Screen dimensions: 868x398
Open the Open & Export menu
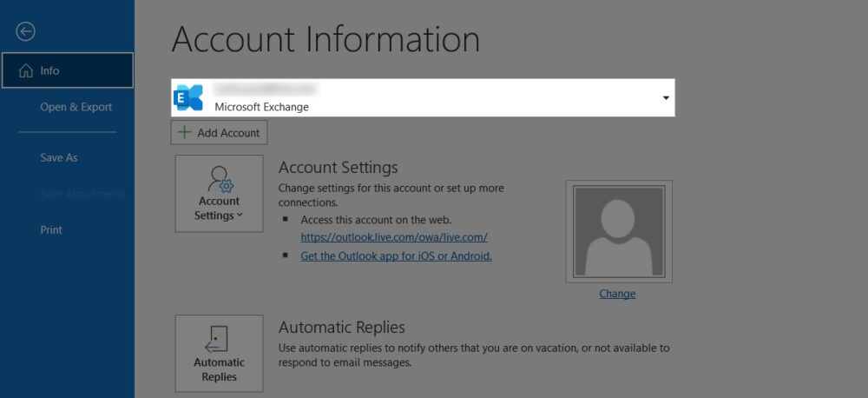point(76,107)
